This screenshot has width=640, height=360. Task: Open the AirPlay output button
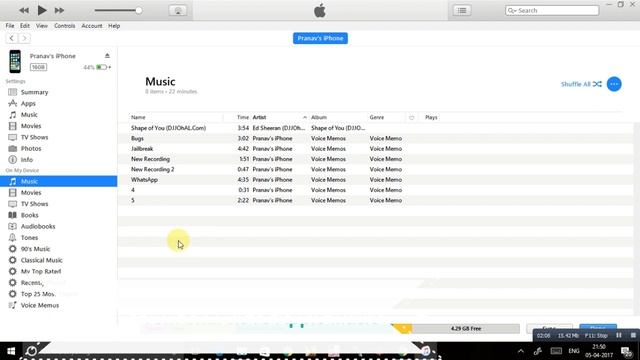[x=178, y=11]
